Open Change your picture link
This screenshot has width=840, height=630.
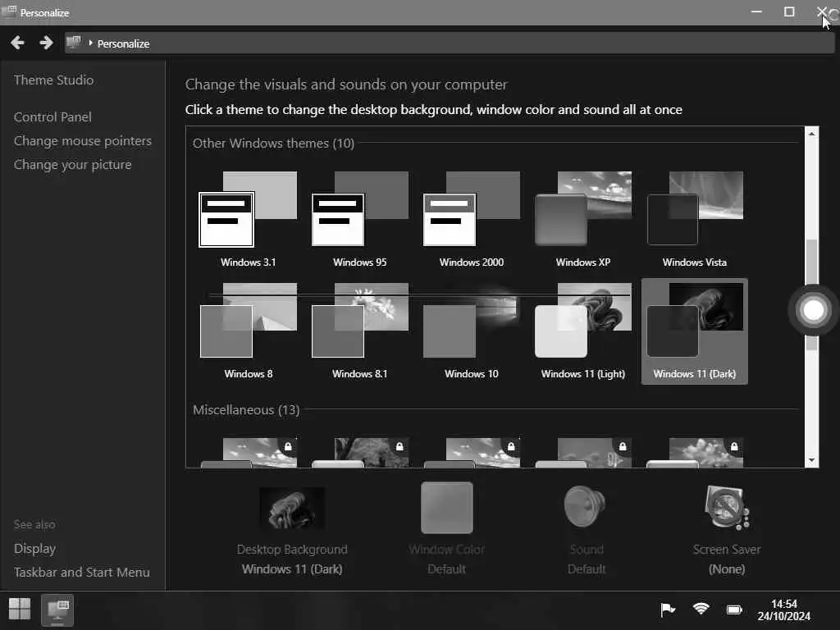[72, 164]
